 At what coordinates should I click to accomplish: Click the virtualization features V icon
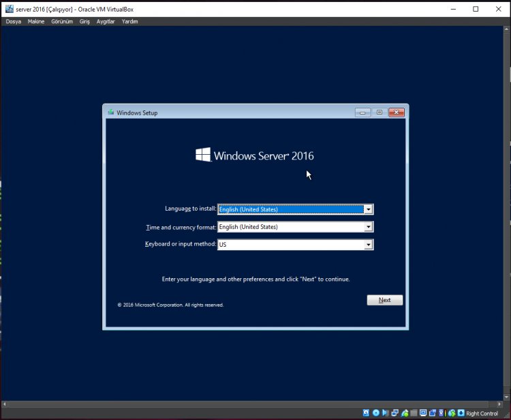pyautogui.click(x=442, y=413)
